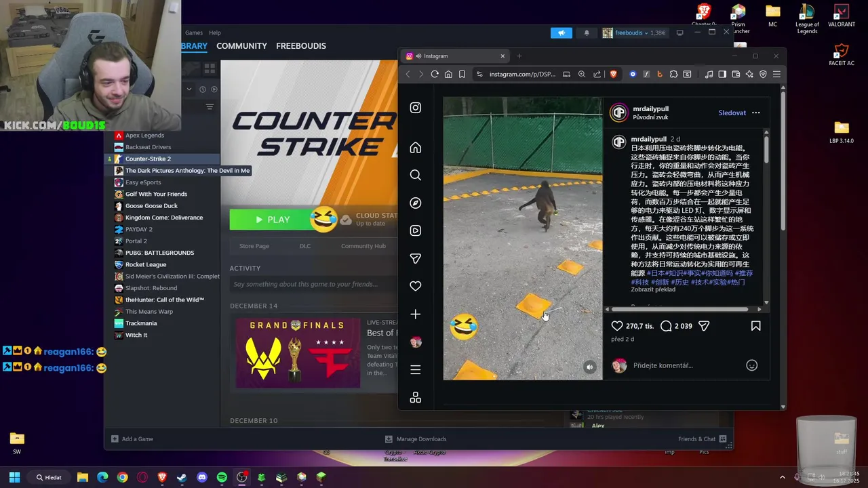Click zoom magnifier in address bar
This screenshot has width=868, height=488.
[x=582, y=75]
